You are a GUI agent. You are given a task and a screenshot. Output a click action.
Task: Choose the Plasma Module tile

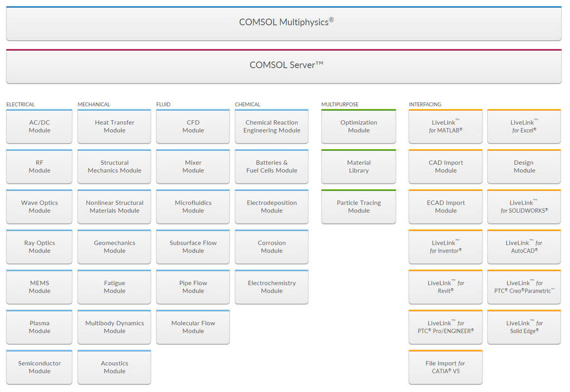[40, 327]
